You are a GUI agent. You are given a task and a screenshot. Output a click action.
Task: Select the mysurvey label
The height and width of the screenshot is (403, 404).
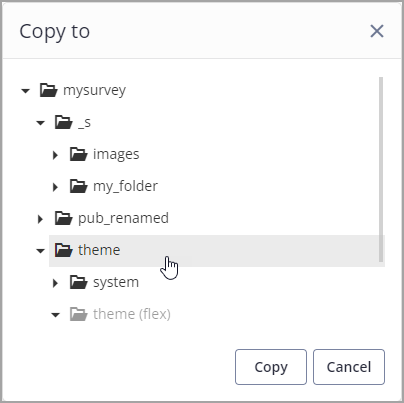95,90
